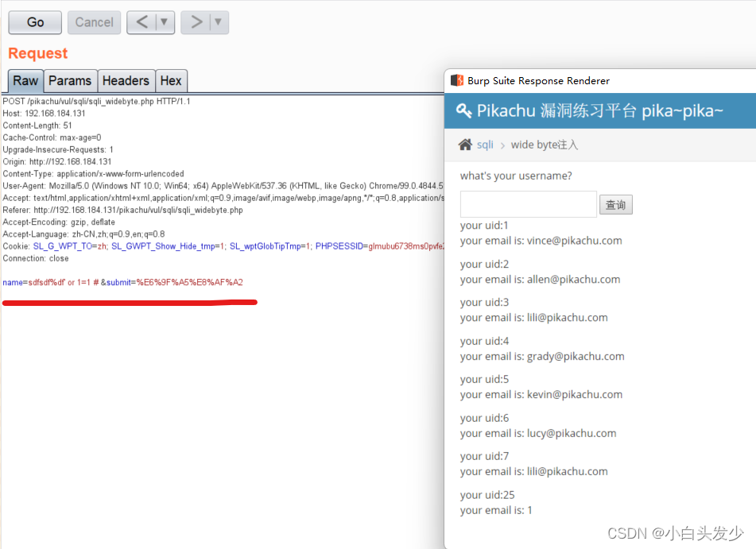The height and width of the screenshot is (549, 756).
Task: Click the Accept: text/html header line
Action: pyautogui.click(x=223, y=198)
